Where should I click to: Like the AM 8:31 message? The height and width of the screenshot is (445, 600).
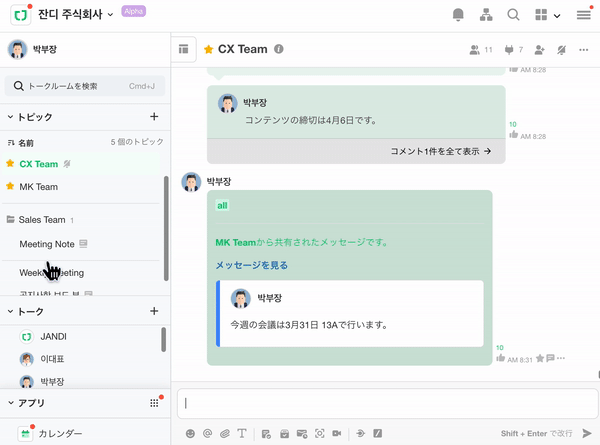coord(501,358)
